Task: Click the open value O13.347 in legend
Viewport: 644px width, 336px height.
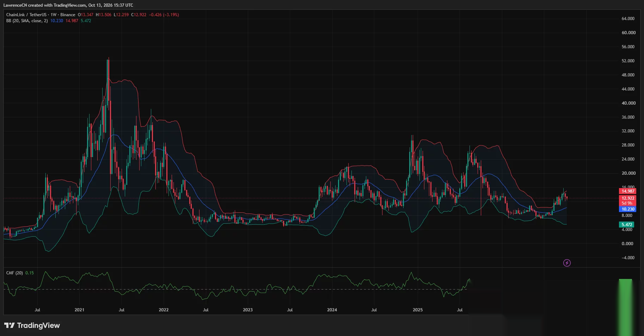Action: [x=86, y=15]
